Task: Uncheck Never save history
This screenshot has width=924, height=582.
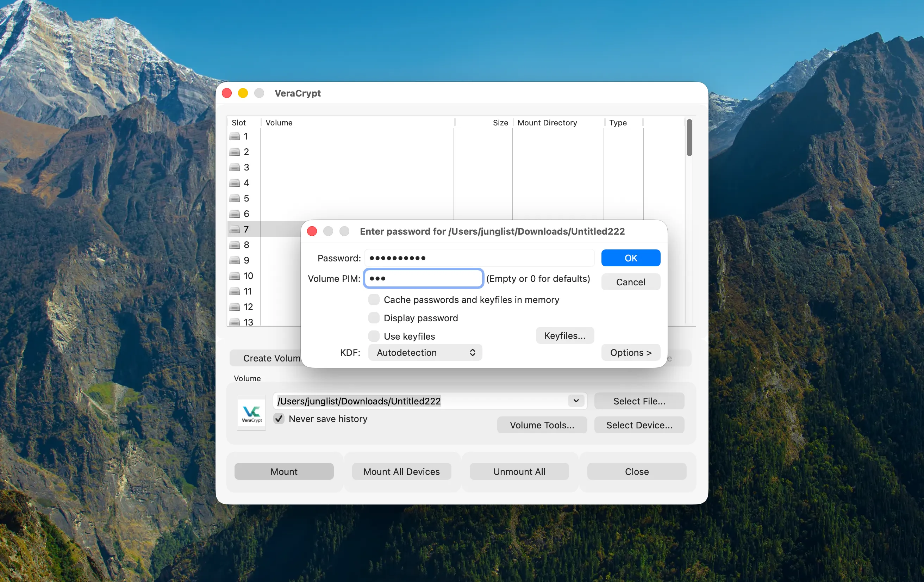Action: pos(279,419)
